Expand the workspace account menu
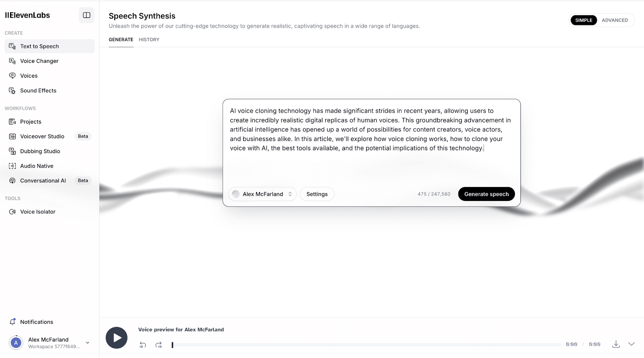Screen dimensions: 644x358 [x=87, y=343]
